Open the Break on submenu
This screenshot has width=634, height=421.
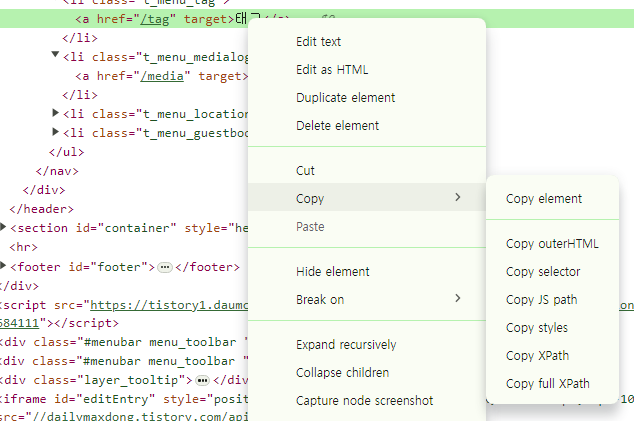(367, 299)
